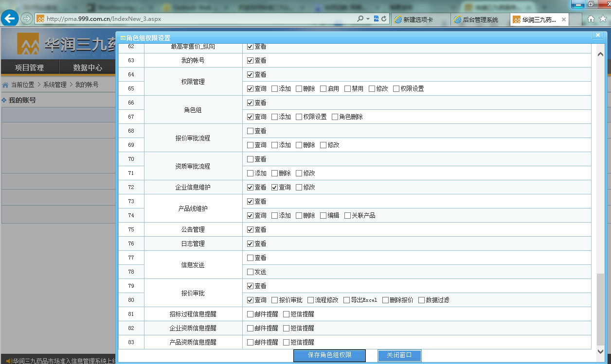The width and height of the screenshot is (611, 364).
Task: Check 短信提醒 for 招标过程信息提醒
Action: pos(286,314)
